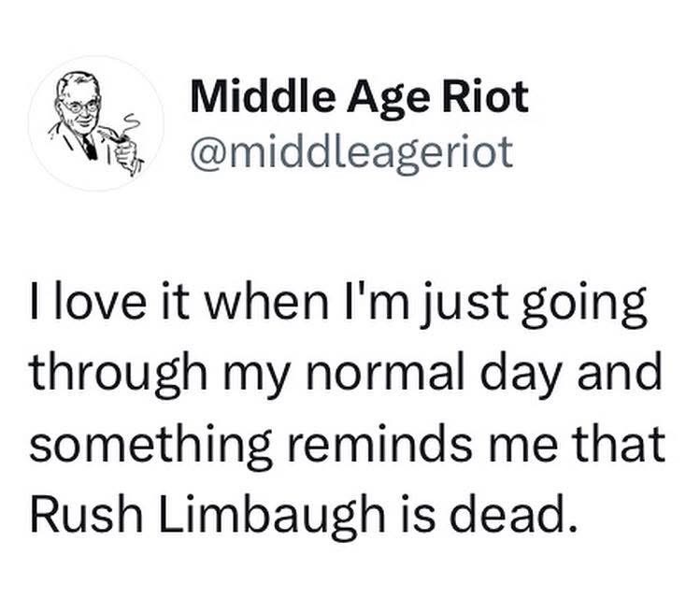Open the Middle Age Riot display name
The width and height of the screenshot is (700, 598).
coord(359,98)
